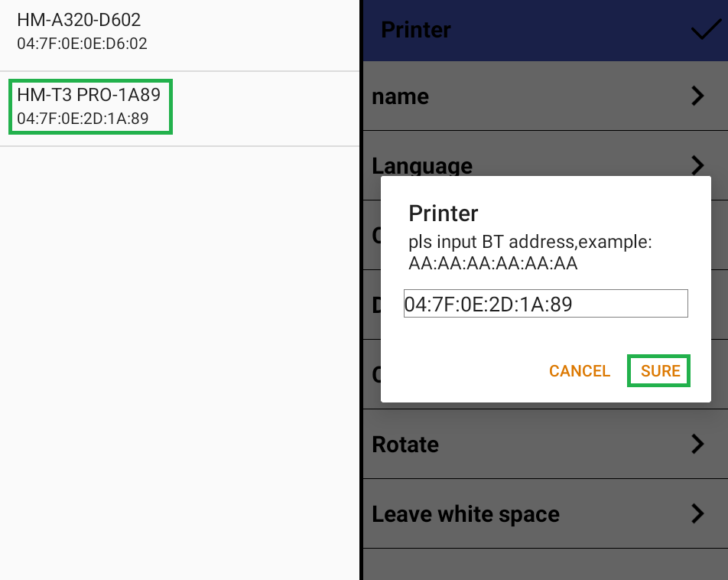Focus the BT address input field

click(545, 304)
